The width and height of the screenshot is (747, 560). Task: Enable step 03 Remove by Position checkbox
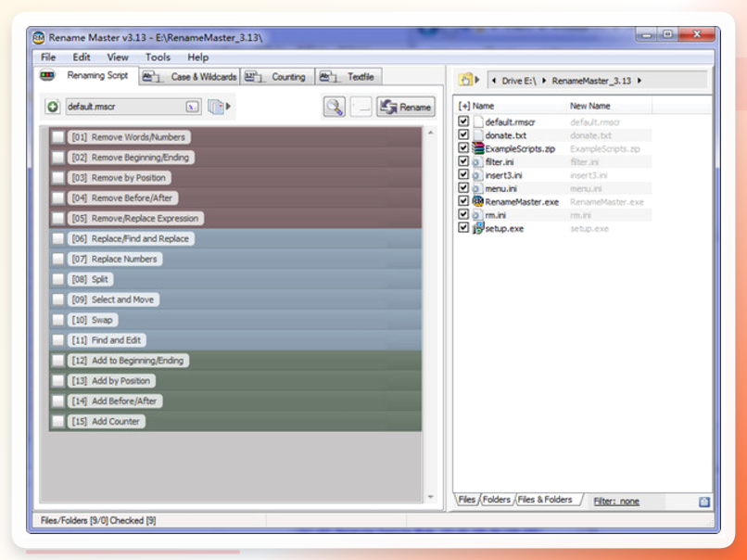58,178
